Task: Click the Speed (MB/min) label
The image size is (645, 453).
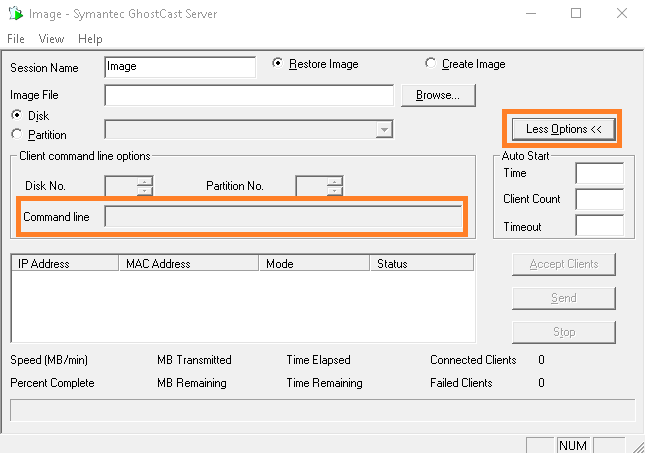Action: coord(49,360)
